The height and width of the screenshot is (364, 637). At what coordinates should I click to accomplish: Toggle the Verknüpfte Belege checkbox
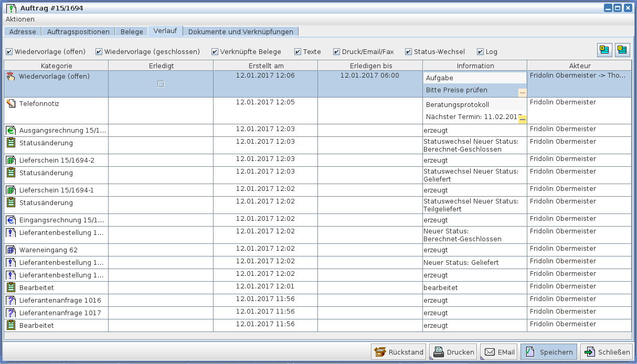click(x=215, y=52)
